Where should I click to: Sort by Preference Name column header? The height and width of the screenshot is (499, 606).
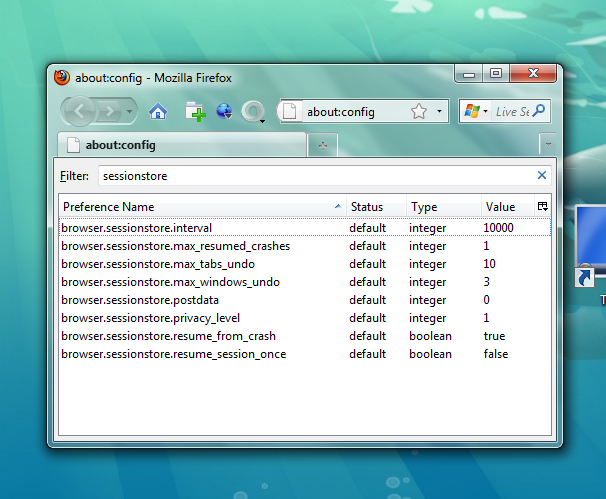pos(203,207)
